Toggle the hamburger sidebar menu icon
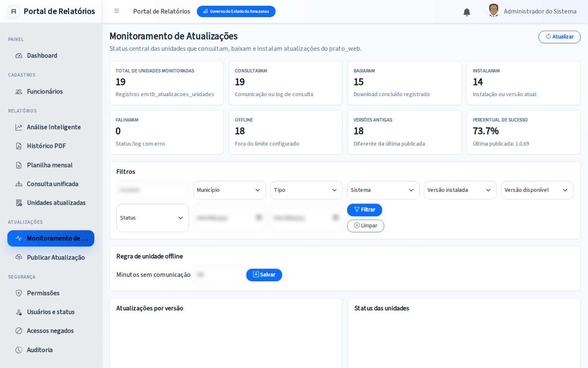This screenshot has width=588, height=368. [116, 11]
